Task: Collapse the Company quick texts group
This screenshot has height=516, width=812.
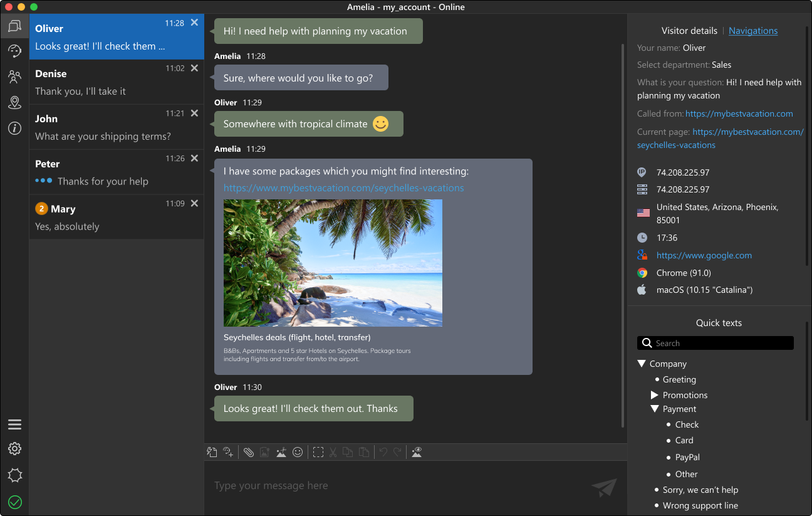Action: [x=641, y=363]
